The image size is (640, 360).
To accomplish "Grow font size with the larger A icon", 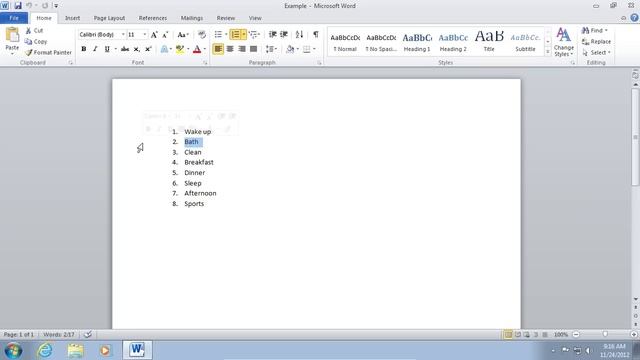I will coord(154,35).
